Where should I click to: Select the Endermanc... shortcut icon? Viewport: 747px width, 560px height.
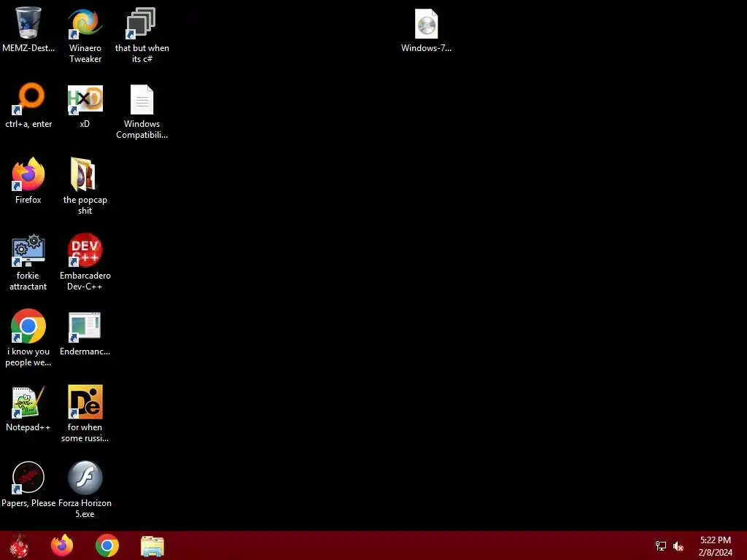point(85,327)
